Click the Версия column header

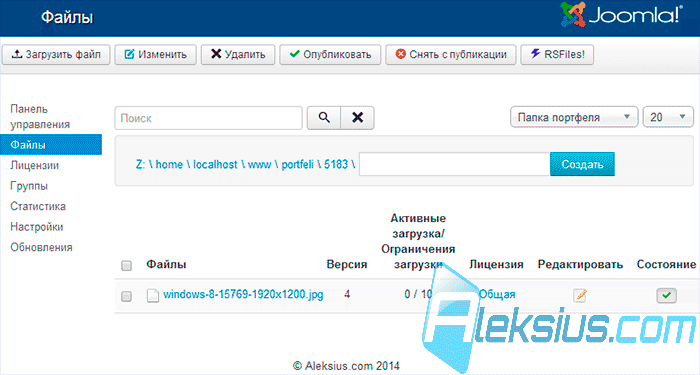click(x=347, y=264)
